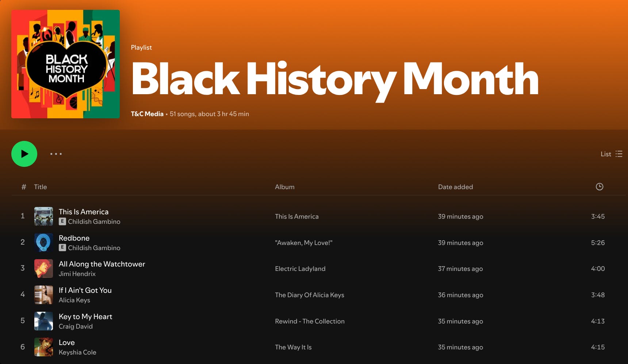Screen dimensions: 628x364
Task: Open the Electric Ladyland album
Action: point(300,269)
